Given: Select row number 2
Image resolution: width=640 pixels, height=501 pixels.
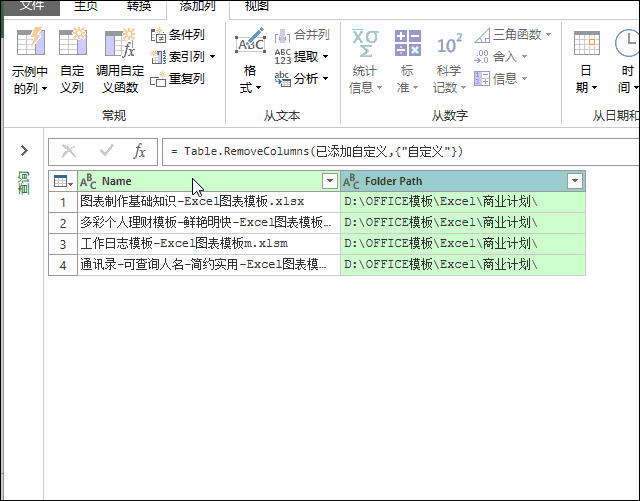Looking at the screenshot, I should 63,223.
